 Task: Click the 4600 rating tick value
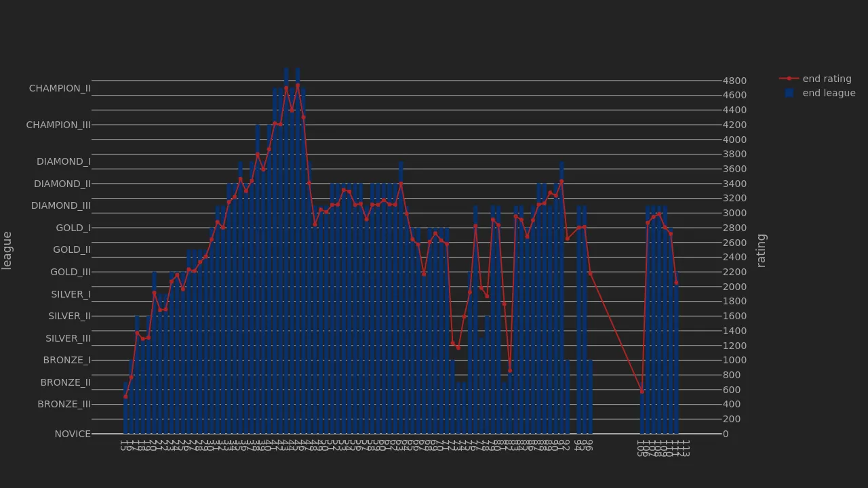point(735,96)
